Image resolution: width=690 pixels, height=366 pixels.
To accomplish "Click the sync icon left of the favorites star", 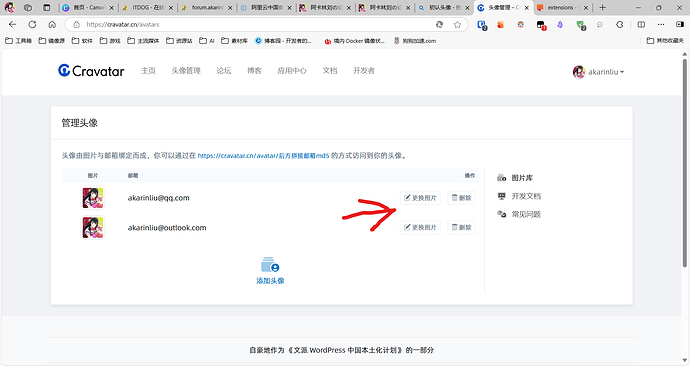I will (439, 25).
